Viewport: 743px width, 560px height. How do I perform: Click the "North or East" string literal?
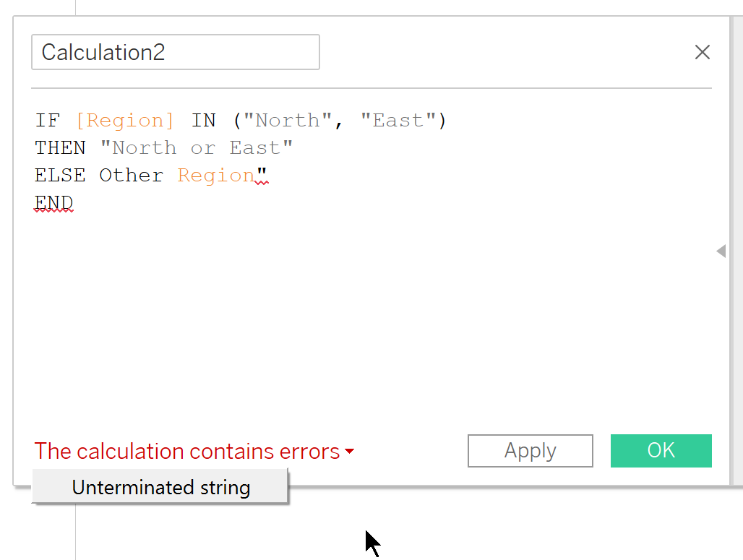(x=196, y=148)
